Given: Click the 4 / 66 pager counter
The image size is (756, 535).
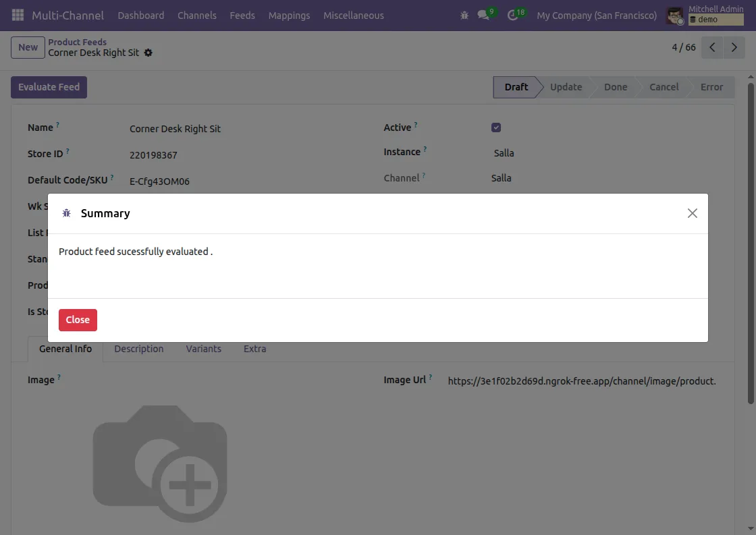Looking at the screenshot, I should (684, 47).
